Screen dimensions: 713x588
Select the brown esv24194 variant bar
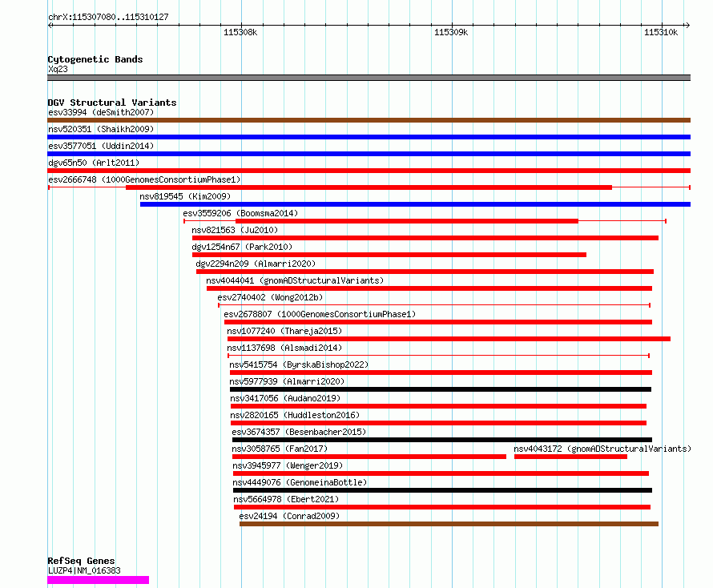coord(449,524)
